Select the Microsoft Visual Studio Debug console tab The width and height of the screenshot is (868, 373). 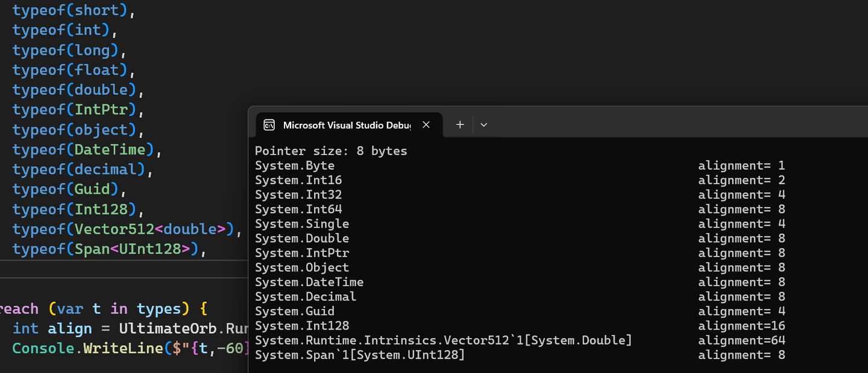click(346, 125)
